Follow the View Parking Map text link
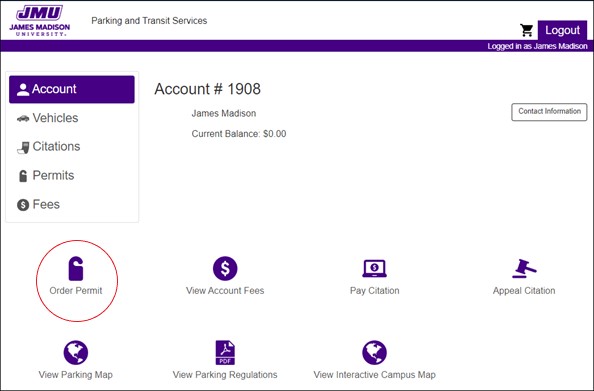 point(76,375)
